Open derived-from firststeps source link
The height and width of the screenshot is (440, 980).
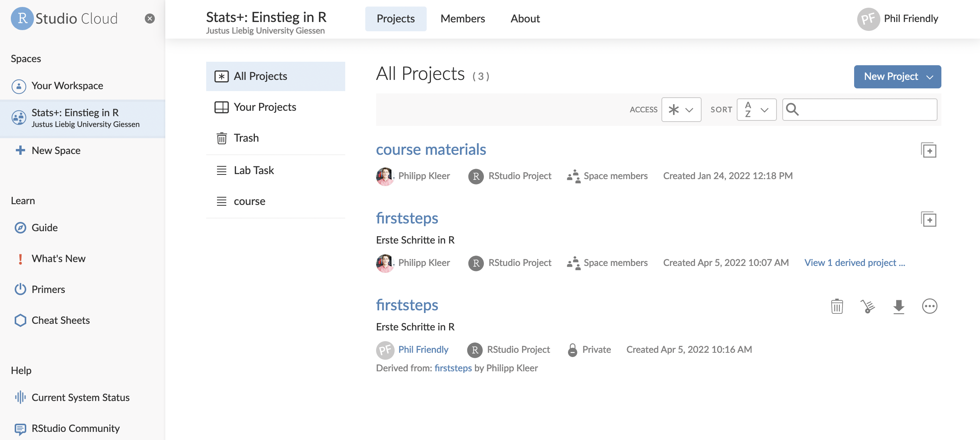(x=453, y=368)
